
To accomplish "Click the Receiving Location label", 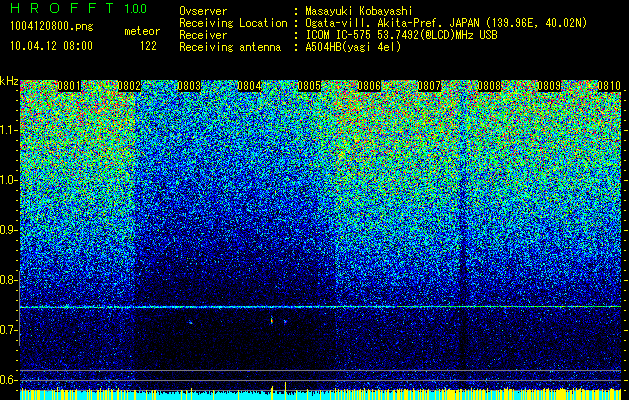I will point(233,23).
